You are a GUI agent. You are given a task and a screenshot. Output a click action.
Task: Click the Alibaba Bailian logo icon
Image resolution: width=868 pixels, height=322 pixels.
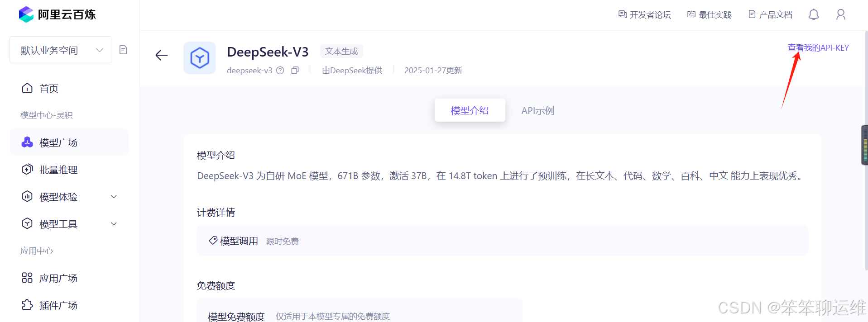tap(26, 14)
